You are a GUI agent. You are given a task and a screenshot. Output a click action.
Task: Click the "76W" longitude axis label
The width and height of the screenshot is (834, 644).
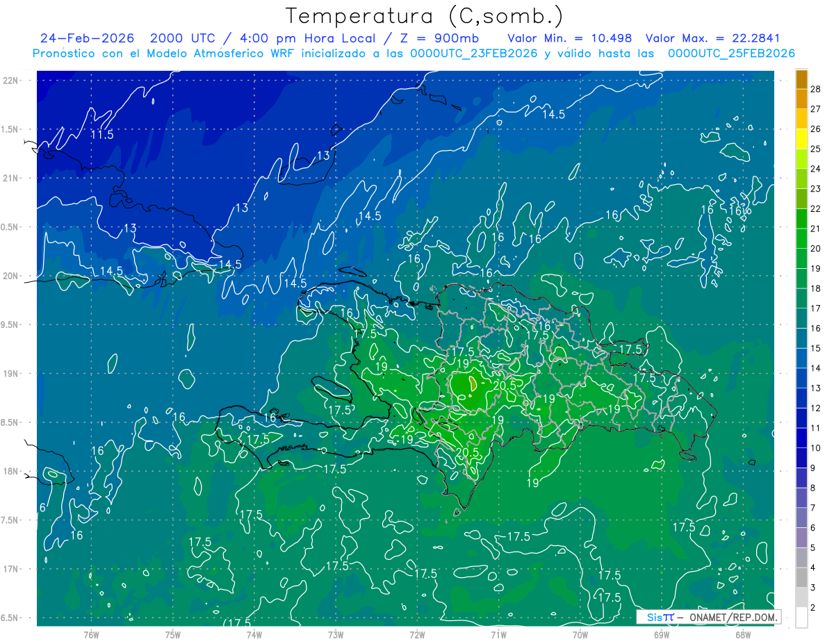click(x=91, y=635)
